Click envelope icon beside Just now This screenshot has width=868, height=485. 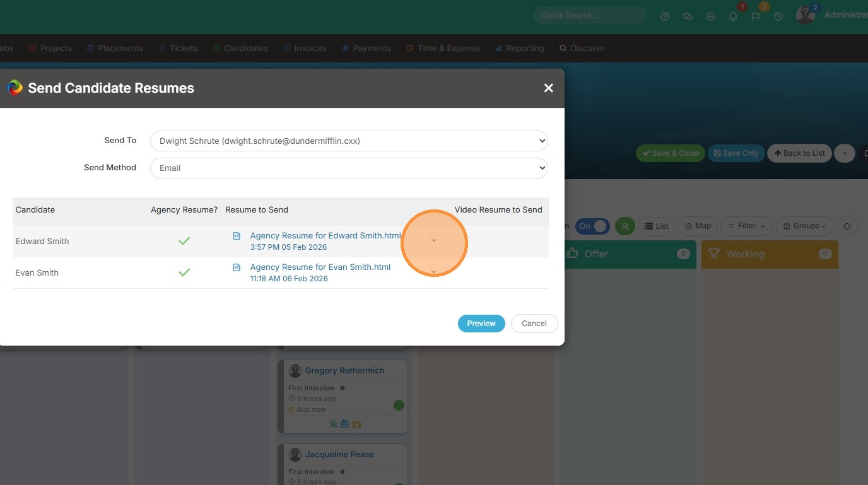(x=291, y=409)
